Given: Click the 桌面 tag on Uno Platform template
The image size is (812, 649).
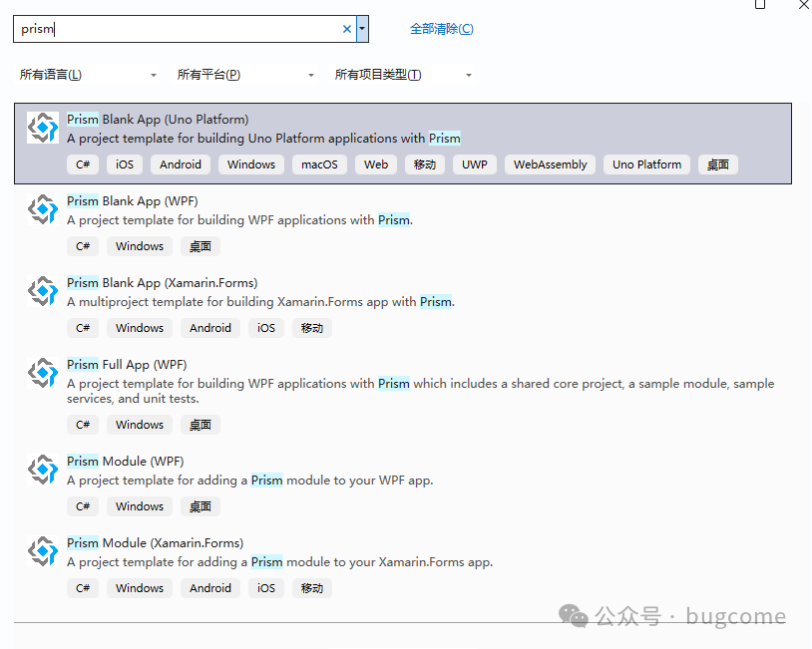Looking at the screenshot, I should coord(718,164).
